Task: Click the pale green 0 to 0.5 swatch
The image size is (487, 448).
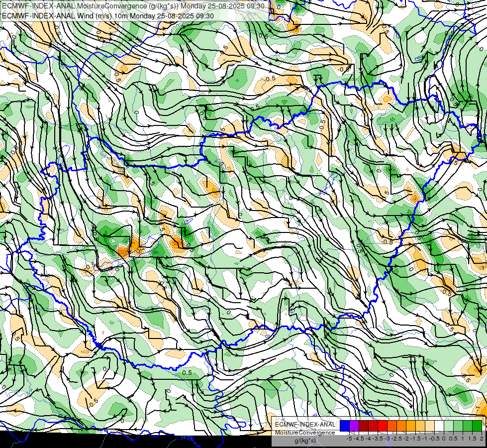Action: click(x=449, y=426)
